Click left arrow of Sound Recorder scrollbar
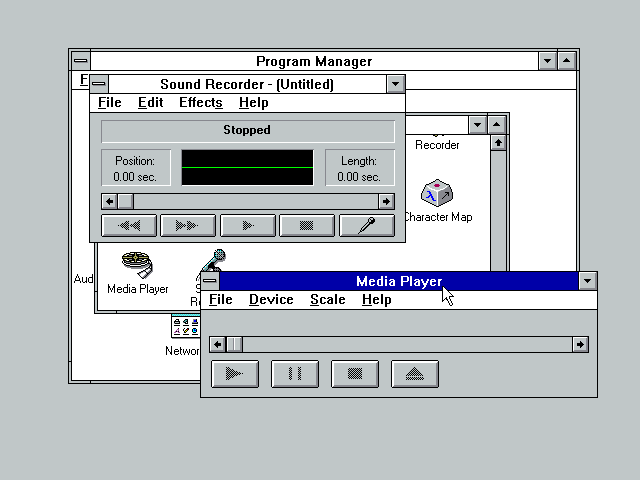The height and width of the screenshot is (480, 640). click(109, 201)
